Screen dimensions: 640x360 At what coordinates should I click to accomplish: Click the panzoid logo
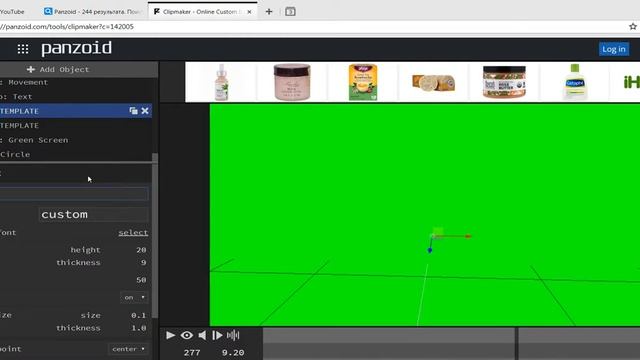[76, 49]
